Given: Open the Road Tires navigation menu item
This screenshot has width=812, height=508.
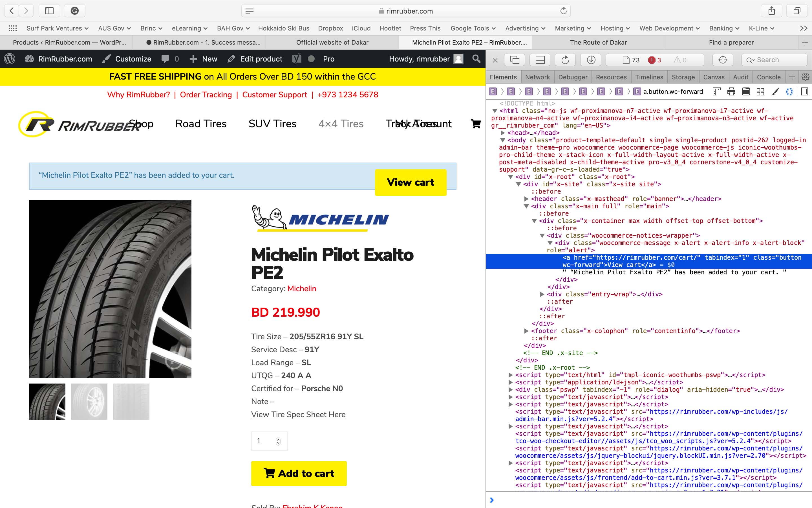Looking at the screenshot, I should pos(201,124).
